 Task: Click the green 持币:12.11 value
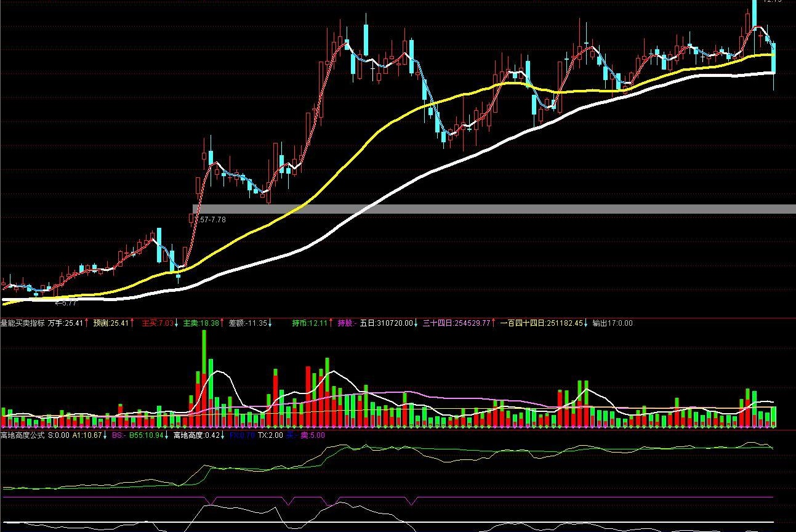[x=309, y=323]
